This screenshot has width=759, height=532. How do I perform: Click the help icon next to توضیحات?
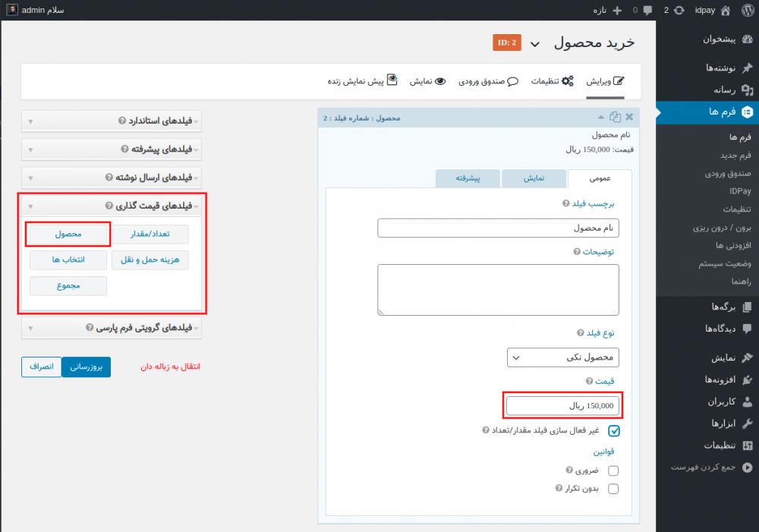pos(577,252)
